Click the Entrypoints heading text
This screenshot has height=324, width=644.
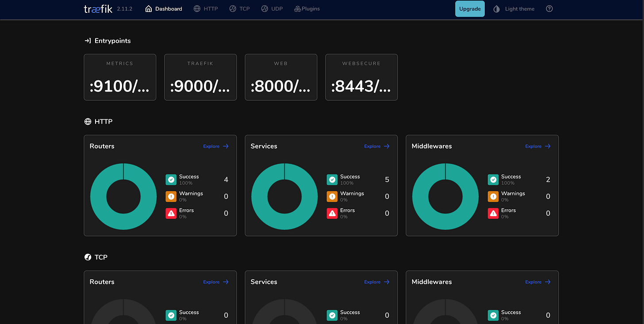coord(113,41)
